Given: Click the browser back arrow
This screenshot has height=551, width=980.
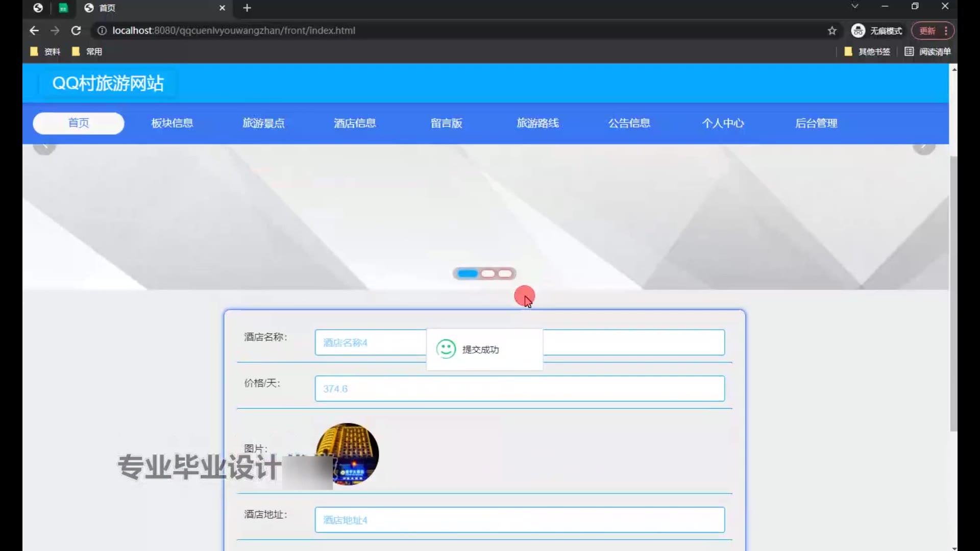Looking at the screenshot, I should (x=34, y=31).
